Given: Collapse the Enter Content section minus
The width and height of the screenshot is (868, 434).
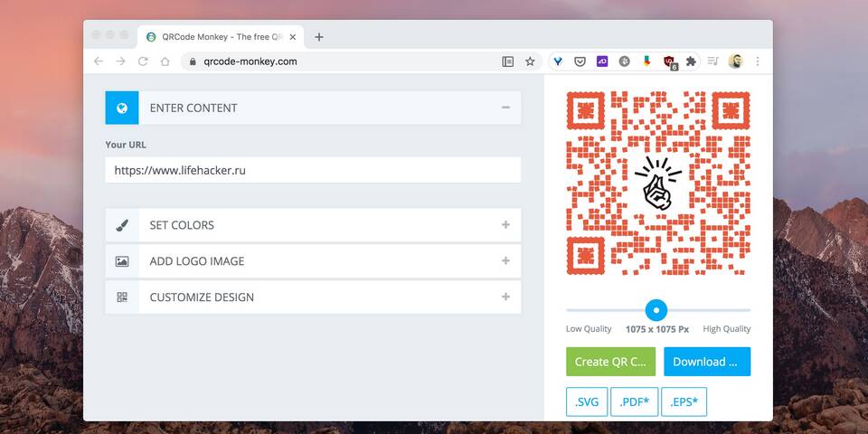Looking at the screenshot, I should click(x=506, y=108).
